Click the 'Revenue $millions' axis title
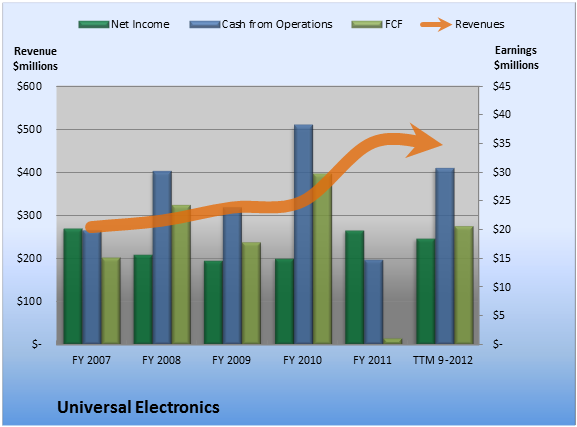The height and width of the screenshot is (427, 577). (35, 59)
